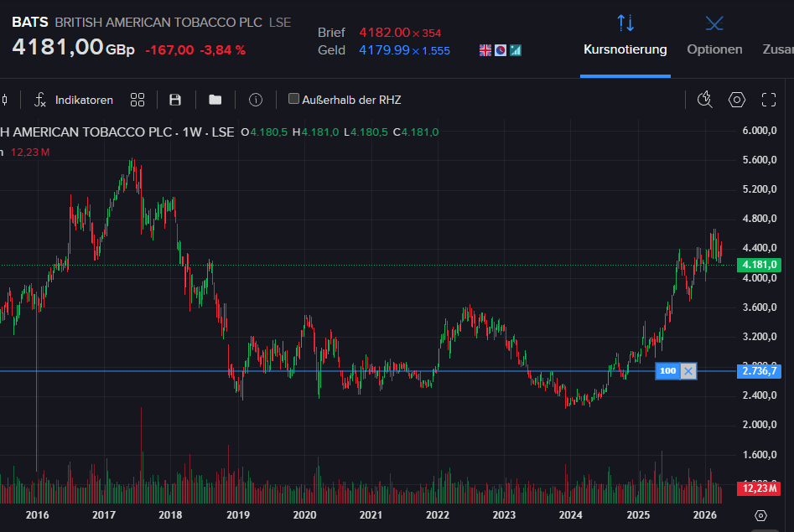Viewport: 794px width, 532px height.
Task: Open saved charts folder icon
Action: tap(215, 101)
